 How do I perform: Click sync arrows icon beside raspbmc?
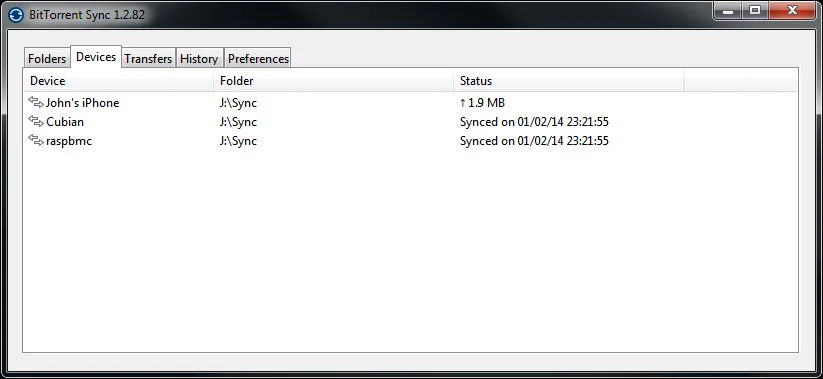click(36, 140)
